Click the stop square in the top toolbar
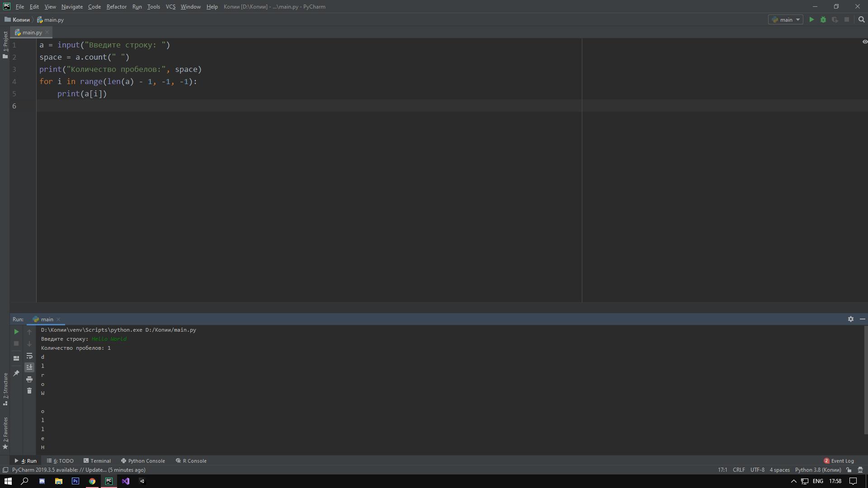The image size is (868, 488). point(847,19)
